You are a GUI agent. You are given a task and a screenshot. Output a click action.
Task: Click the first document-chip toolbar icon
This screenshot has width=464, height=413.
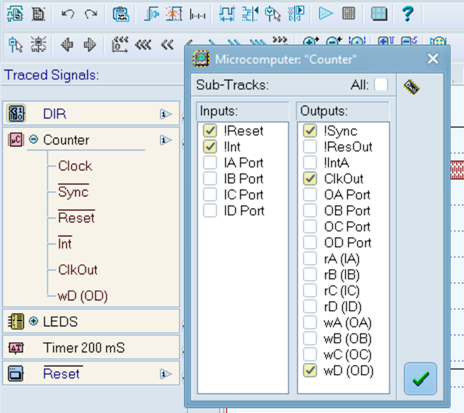[x=15, y=14]
